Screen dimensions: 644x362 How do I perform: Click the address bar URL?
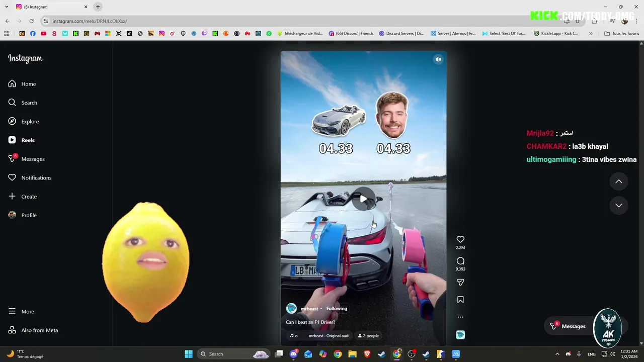(90, 21)
